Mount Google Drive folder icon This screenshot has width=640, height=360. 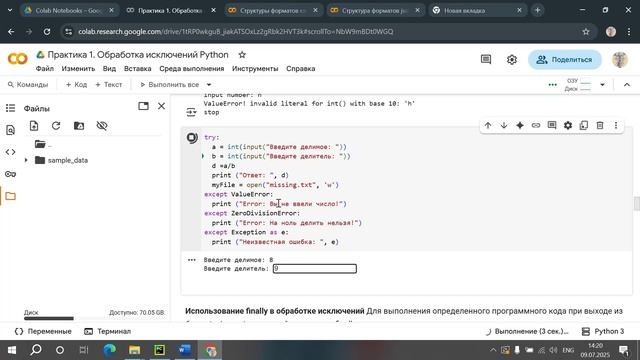coord(79,126)
